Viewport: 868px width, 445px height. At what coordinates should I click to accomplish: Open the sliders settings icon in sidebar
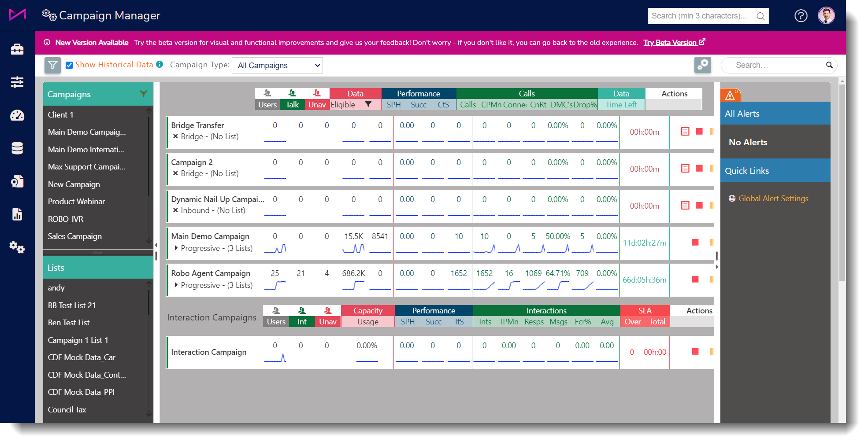pos(17,82)
